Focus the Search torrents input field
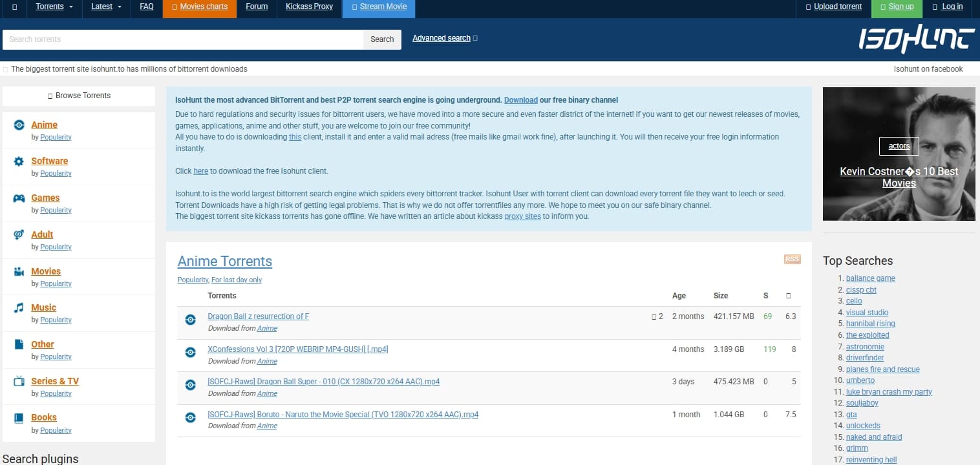The width and height of the screenshot is (980, 465). click(x=183, y=39)
